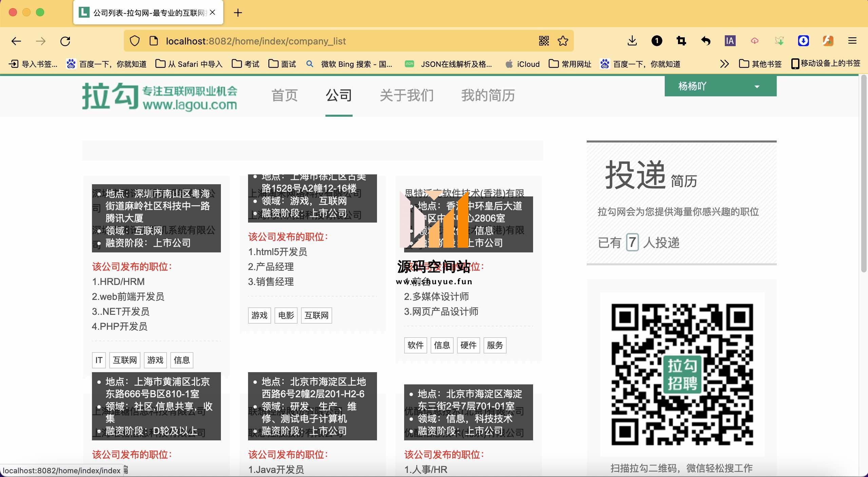
Task: Click the 拉勾 www.lagou.com logo
Action: [x=159, y=96]
